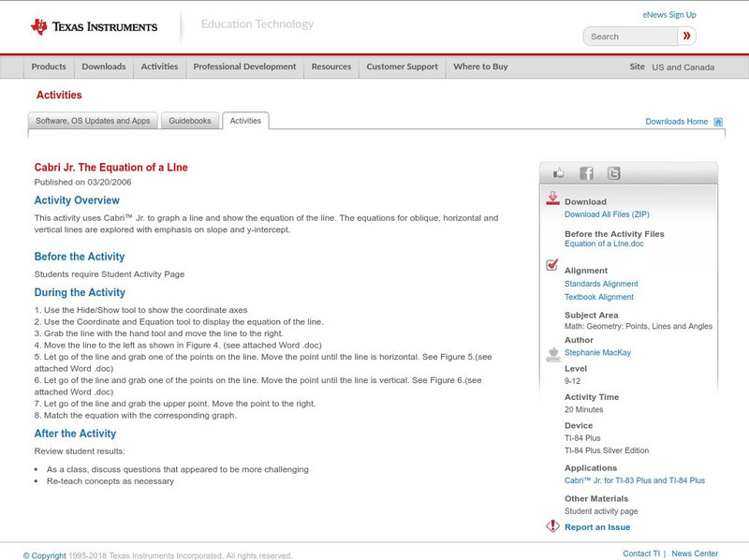Open author Stephanie MacKay link
Screen dimensions: 749x560
tap(597, 353)
